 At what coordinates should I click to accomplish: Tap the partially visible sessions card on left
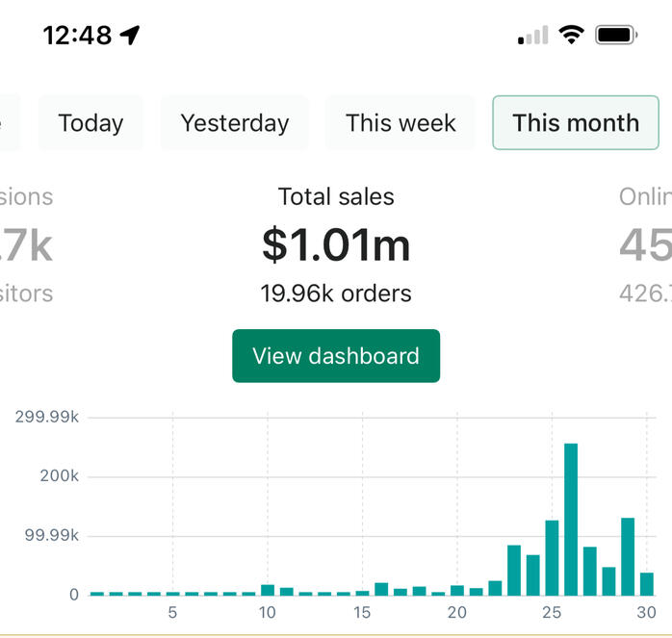[24, 246]
